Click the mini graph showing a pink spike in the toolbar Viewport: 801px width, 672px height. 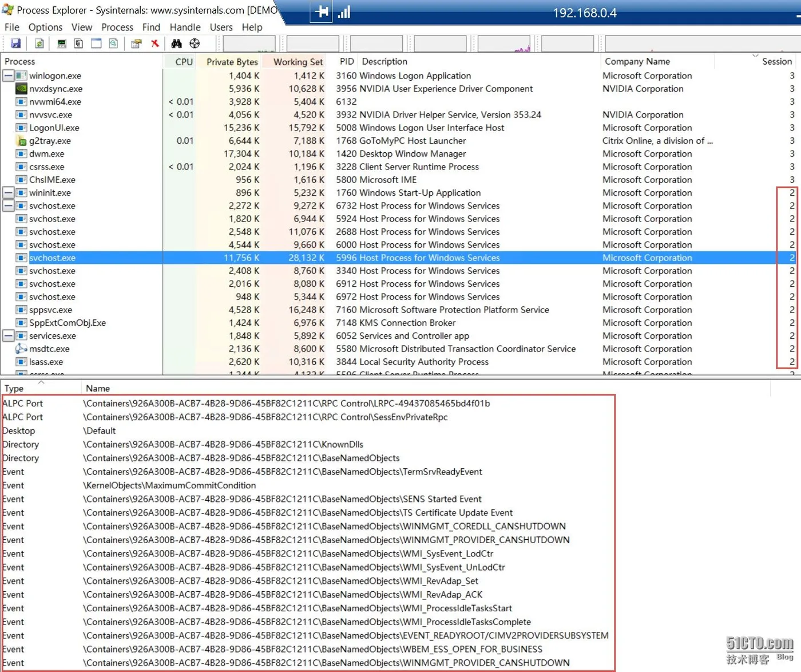point(504,44)
